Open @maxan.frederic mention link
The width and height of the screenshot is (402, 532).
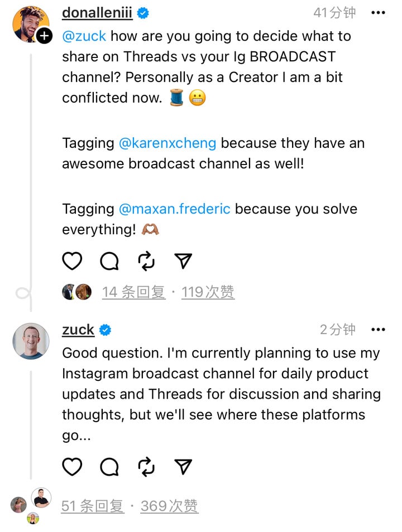(174, 209)
